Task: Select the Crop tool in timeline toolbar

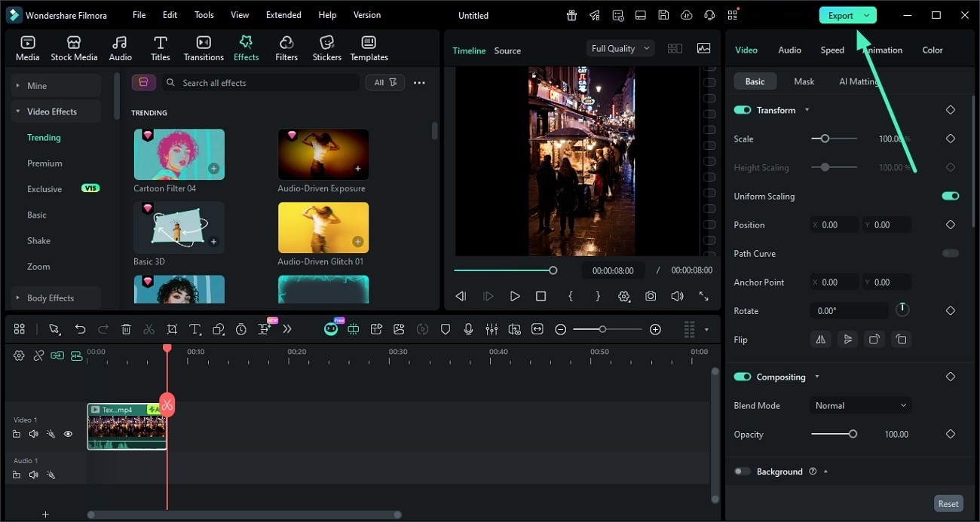Action: 172,329
